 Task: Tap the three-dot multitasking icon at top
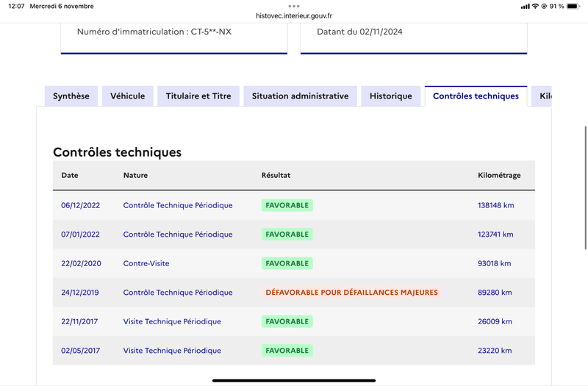click(x=293, y=6)
